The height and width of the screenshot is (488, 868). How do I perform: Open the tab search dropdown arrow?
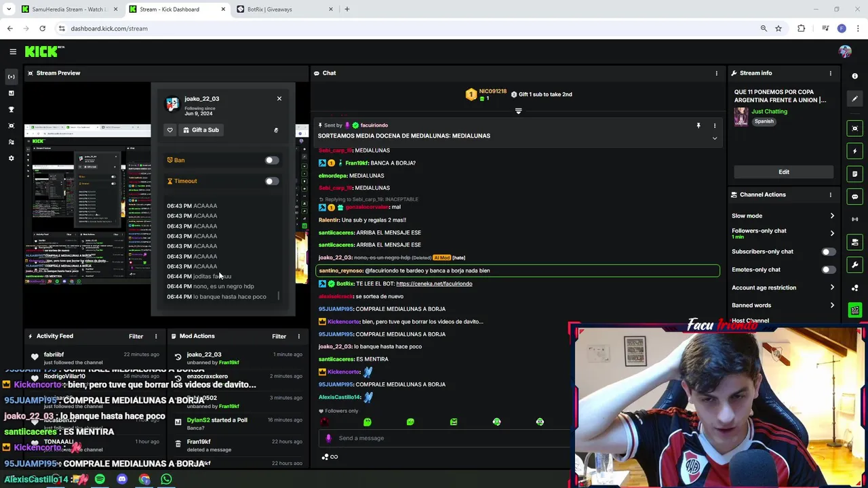pos(9,9)
